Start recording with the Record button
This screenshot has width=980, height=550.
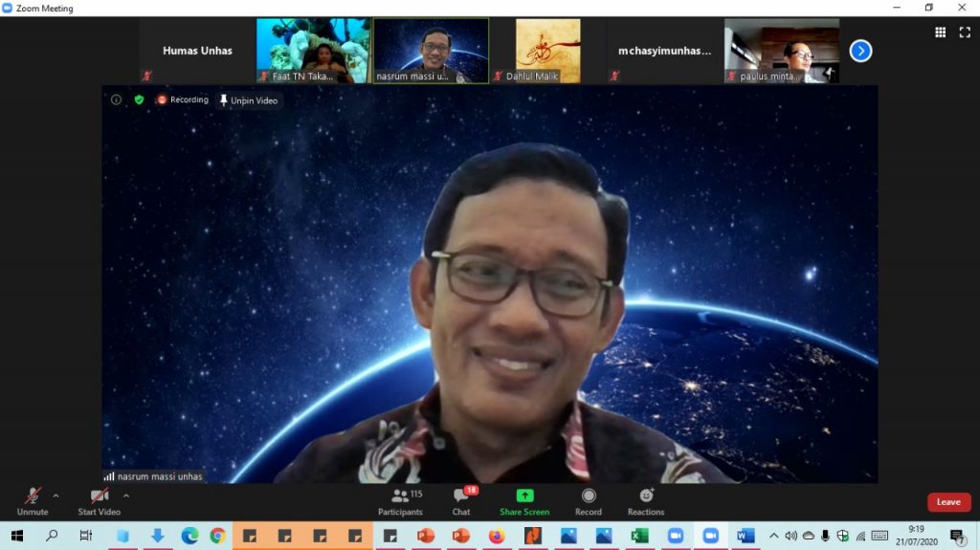coord(589,502)
